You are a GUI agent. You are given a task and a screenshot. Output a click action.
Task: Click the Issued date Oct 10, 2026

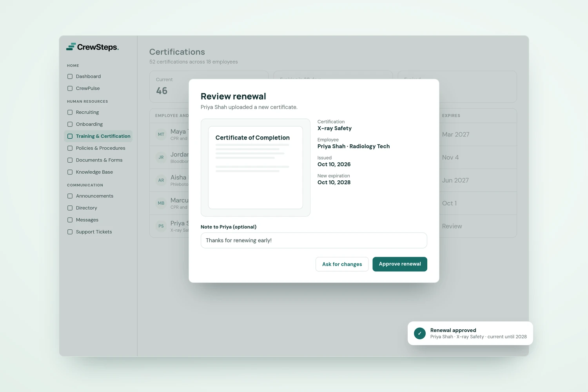tap(334, 164)
